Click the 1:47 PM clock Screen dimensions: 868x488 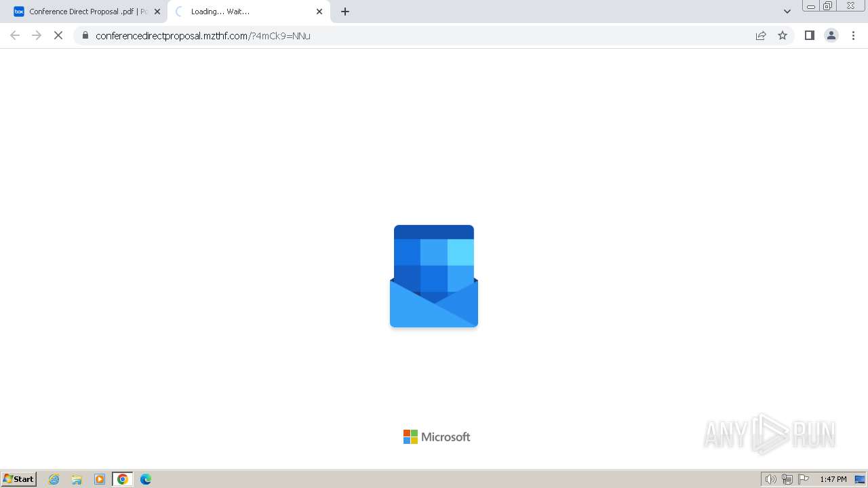[x=833, y=479]
